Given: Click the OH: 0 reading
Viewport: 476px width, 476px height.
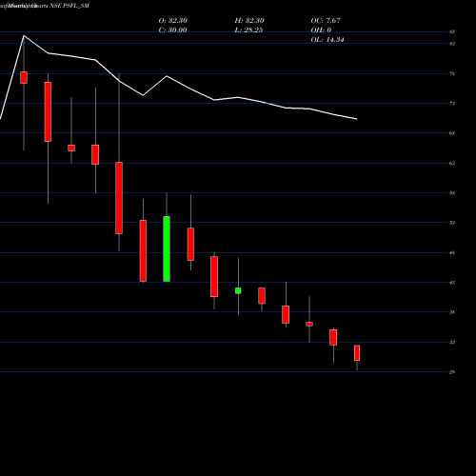Looking at the screenshot, I should click(321, 30).
